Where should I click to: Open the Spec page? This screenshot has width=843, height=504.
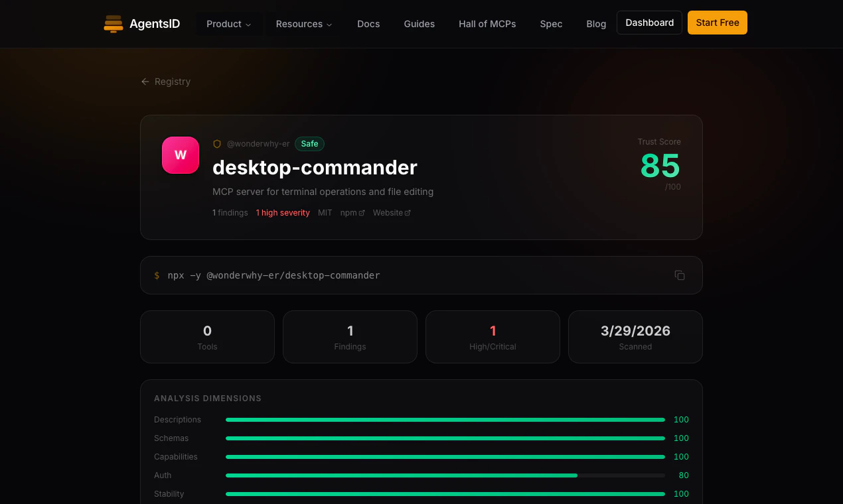pos(551,23)
